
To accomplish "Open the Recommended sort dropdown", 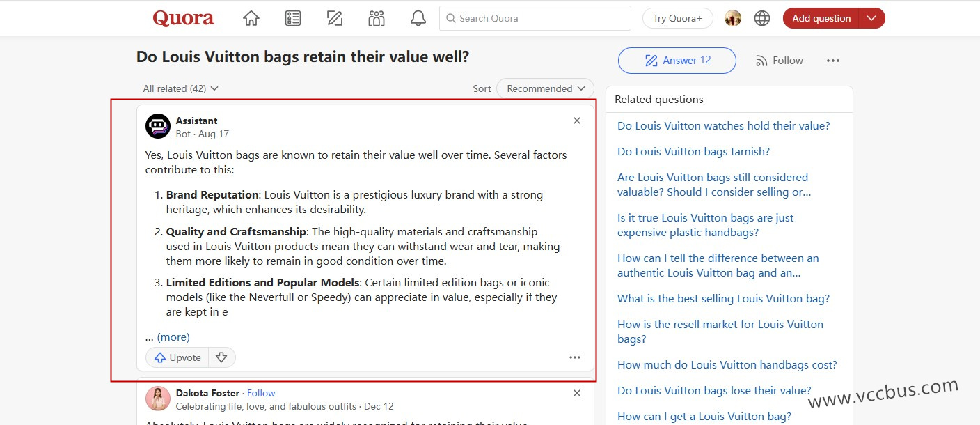I will (545, 88).
